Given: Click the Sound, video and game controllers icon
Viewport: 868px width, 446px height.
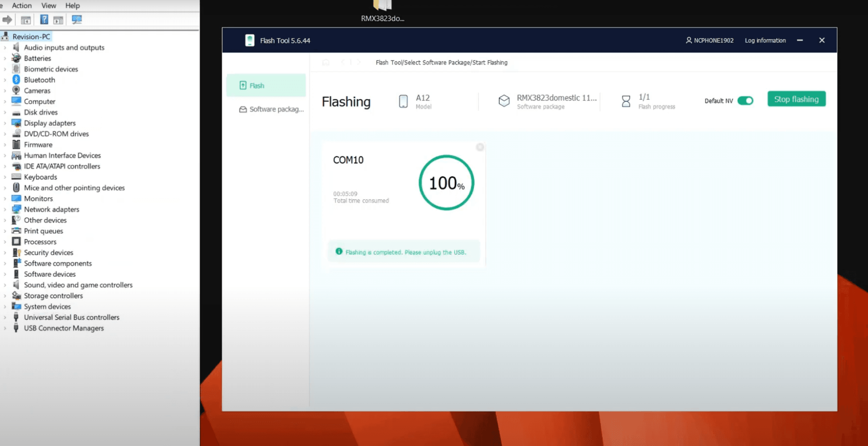Looking at the screenshot, I should [16, 285].
